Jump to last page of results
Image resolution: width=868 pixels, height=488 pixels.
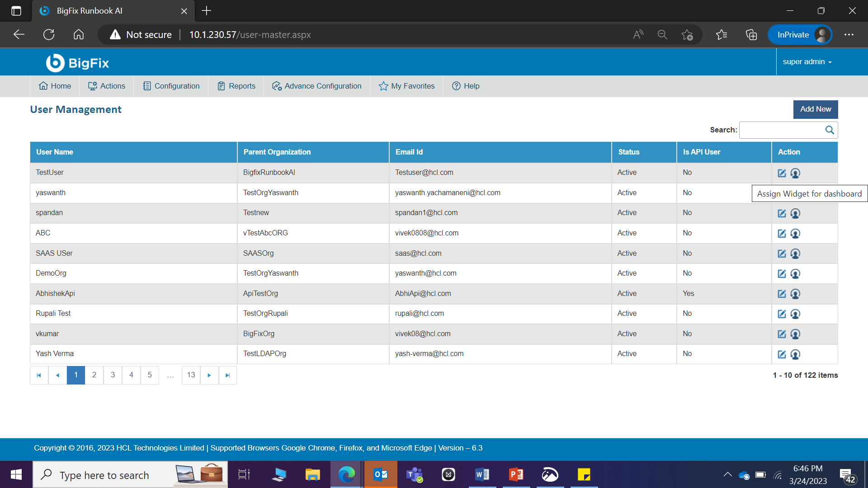pos(227,375)
